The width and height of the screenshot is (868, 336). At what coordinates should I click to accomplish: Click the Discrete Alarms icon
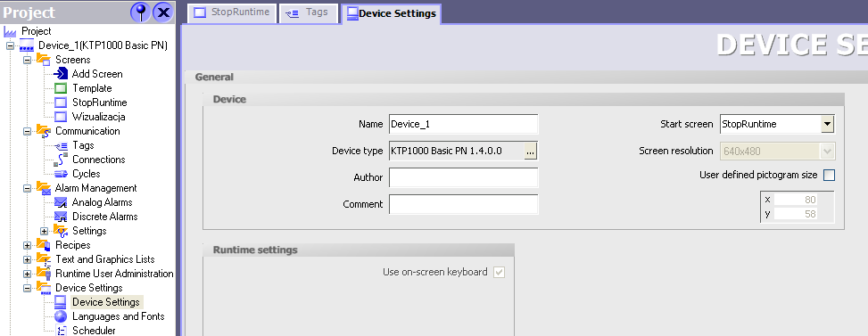(61, 217)
